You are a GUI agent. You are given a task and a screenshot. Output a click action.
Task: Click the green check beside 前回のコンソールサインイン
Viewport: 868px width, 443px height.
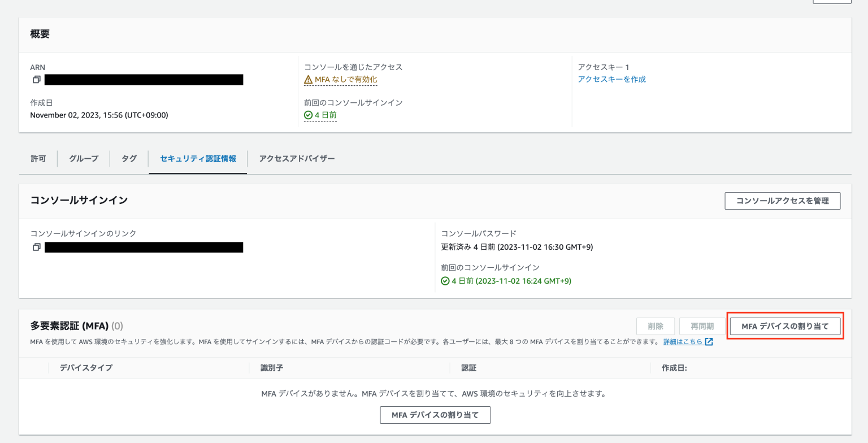(308, 115)
